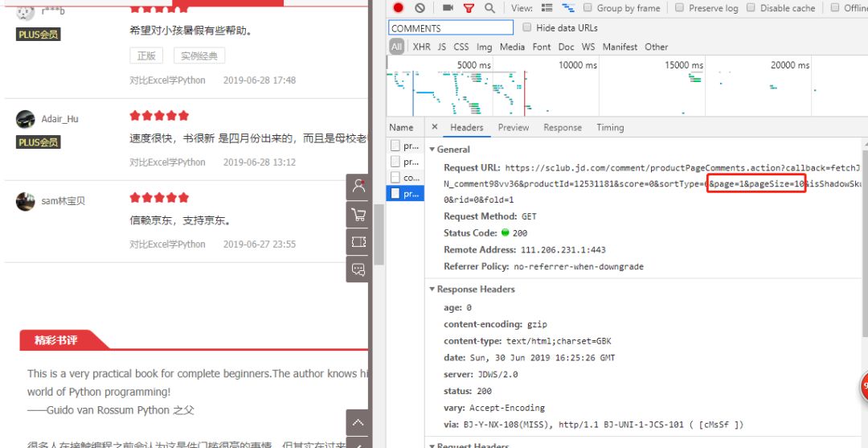Filter requests by JS

click(x=442, y=47)
